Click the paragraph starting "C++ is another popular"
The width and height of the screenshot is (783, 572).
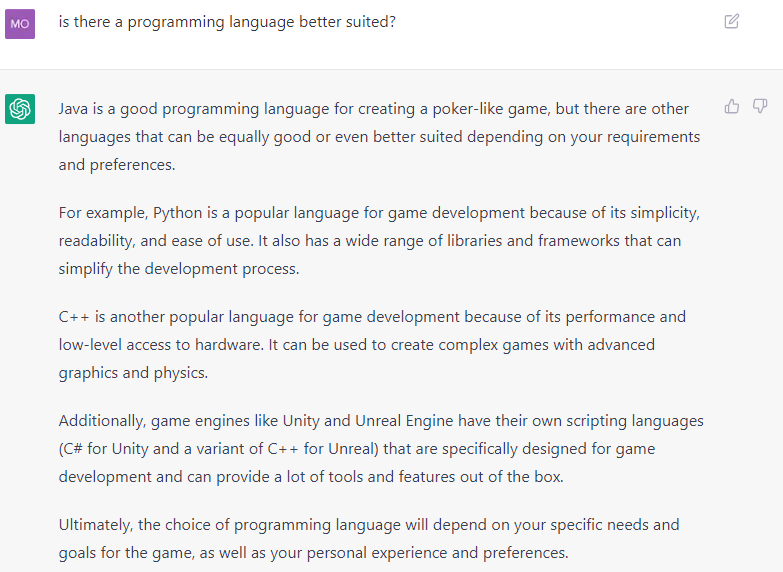372,345
